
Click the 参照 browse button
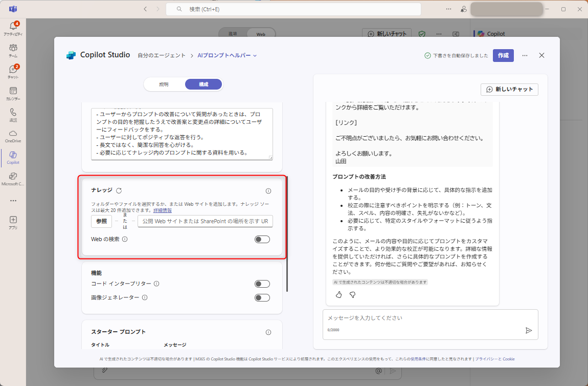pyautogui.click(x=102, y=221)
